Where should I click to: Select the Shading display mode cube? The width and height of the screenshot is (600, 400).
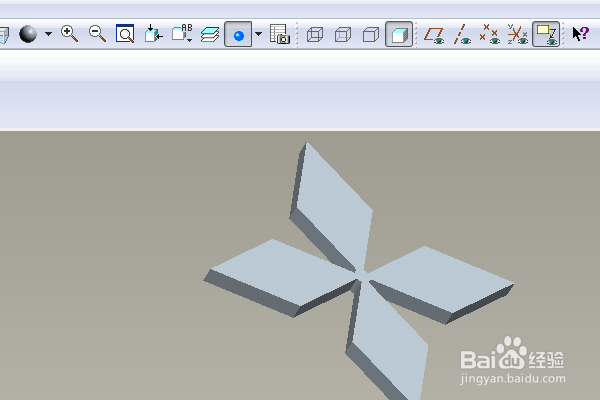click(x=399, y=34)
